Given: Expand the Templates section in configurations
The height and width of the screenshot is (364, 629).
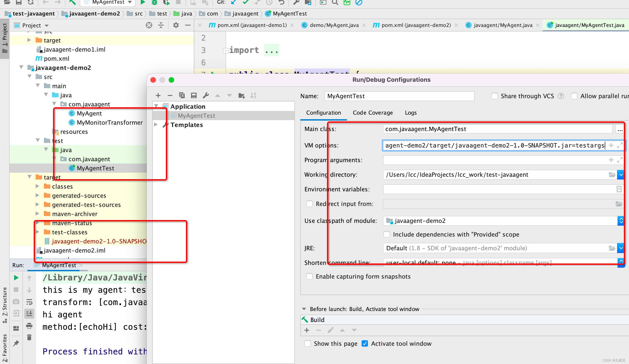Looking at the screenshot, I should 158,125.
